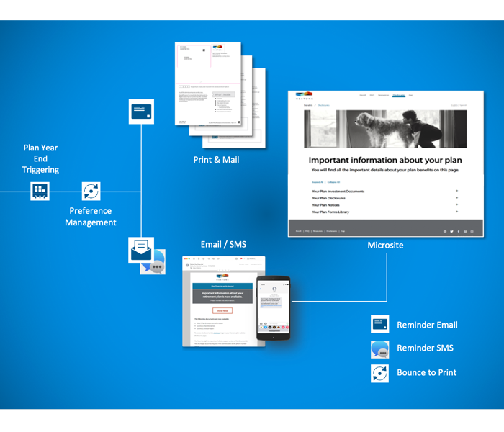
Task: Expand Your Plan Investment Documents section
Action: (x=456, y=192)
